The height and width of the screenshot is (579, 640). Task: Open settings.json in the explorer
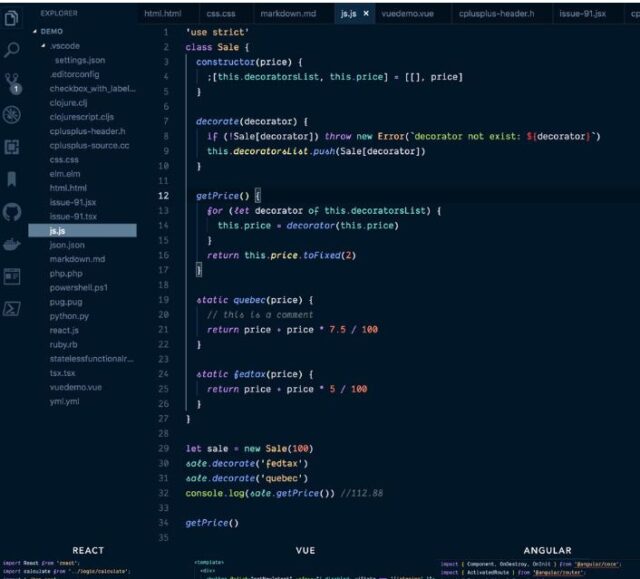click(x=79, y=60)
